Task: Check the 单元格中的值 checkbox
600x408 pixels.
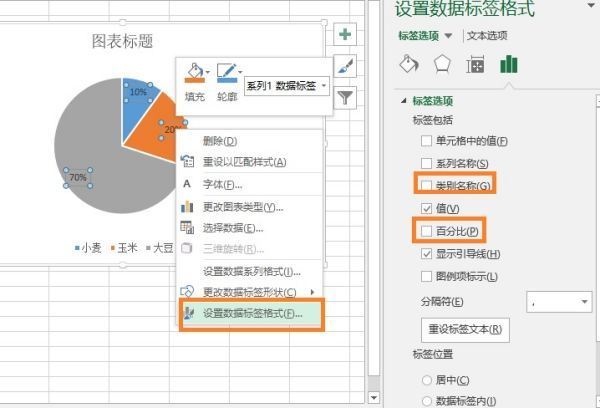Action: [426, 141]
